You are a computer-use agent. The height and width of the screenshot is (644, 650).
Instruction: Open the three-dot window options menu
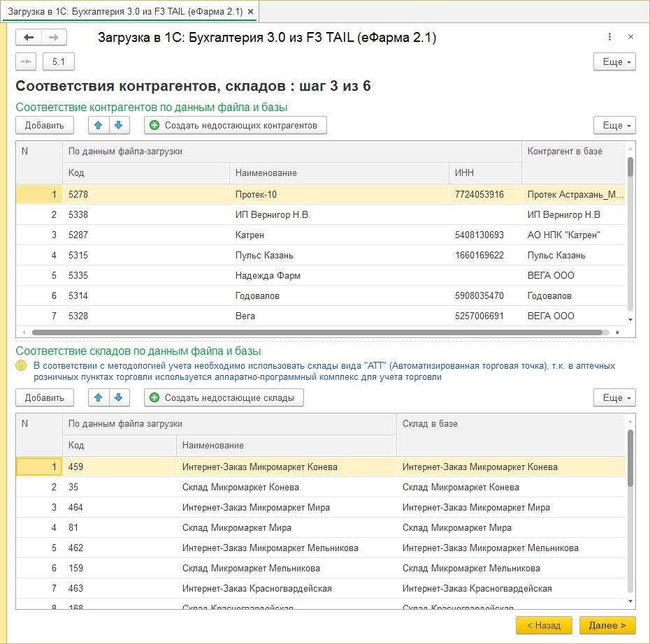click(609, 37)
